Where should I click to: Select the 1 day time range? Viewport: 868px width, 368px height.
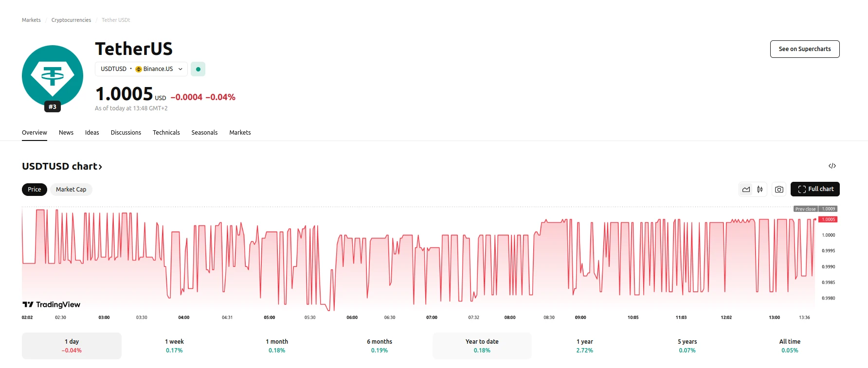(x=72, y=346)
